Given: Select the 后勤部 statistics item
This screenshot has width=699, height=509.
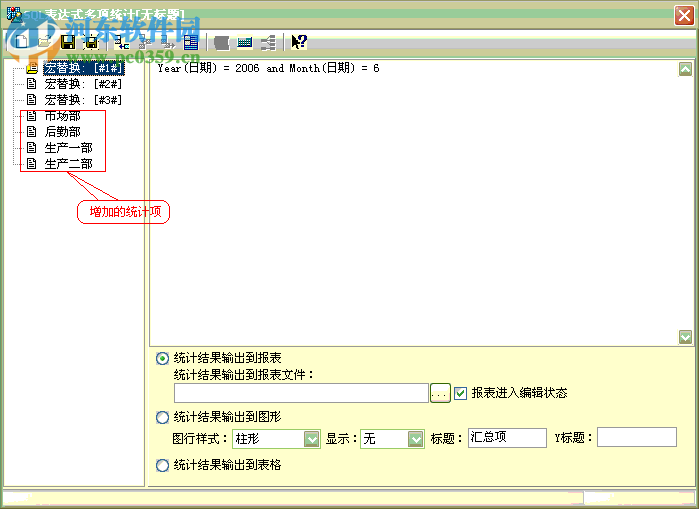Looking at the screenshot, I should tap(62, 132).
